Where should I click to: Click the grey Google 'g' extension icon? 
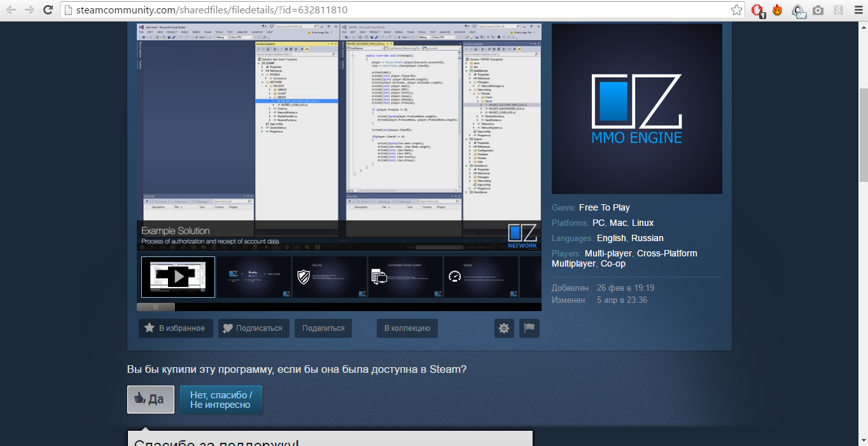838,10
